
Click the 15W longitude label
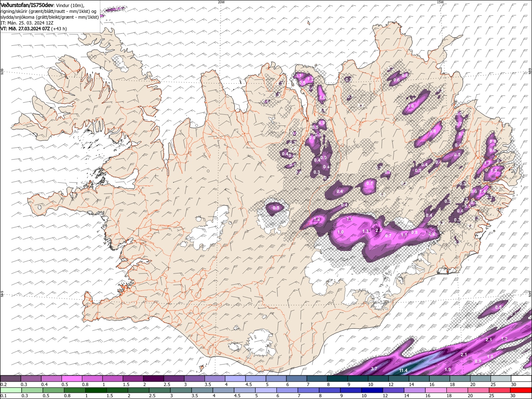point(440,2)
